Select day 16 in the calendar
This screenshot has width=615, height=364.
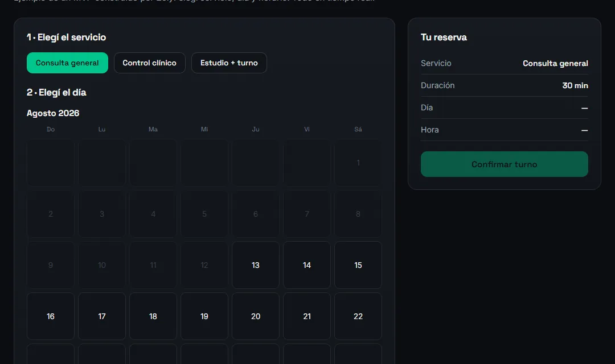[x=51, y=316]
